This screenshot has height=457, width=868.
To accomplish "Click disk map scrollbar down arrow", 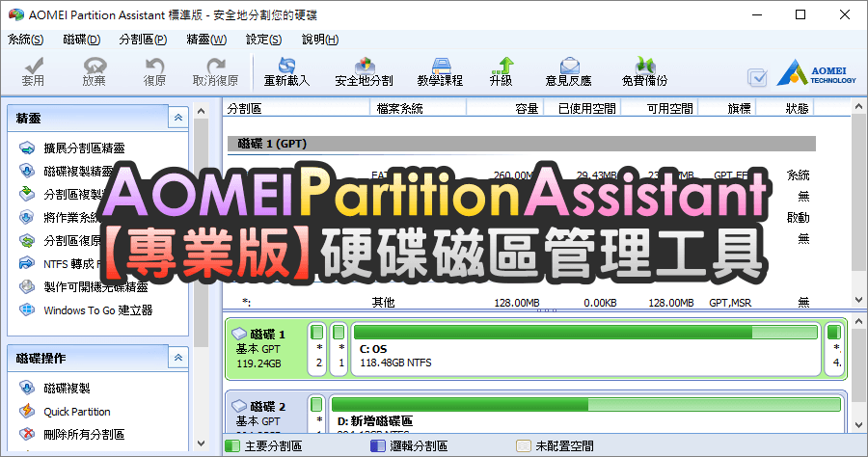I will pyautogui.click(x=858, y=425).
